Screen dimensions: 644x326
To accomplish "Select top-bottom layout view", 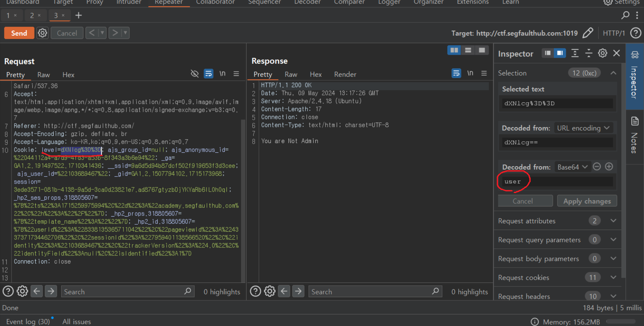I will click(x=468, y=50).
